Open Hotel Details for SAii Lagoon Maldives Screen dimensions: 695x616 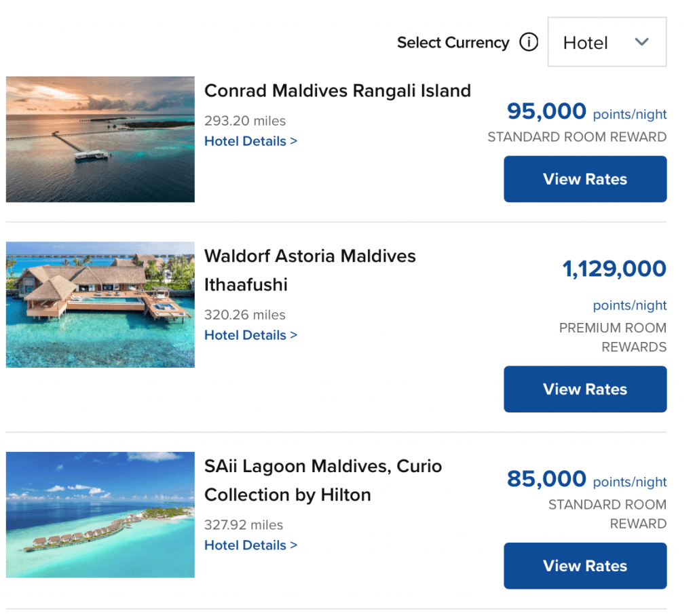[x=250, y=545]
